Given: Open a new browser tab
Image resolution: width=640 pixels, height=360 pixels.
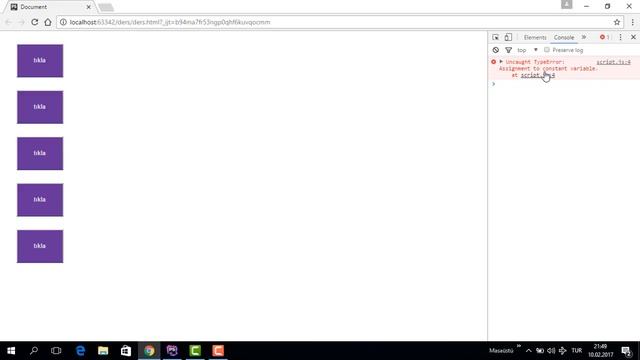Looking at the screenshot, I should point(106,7).
